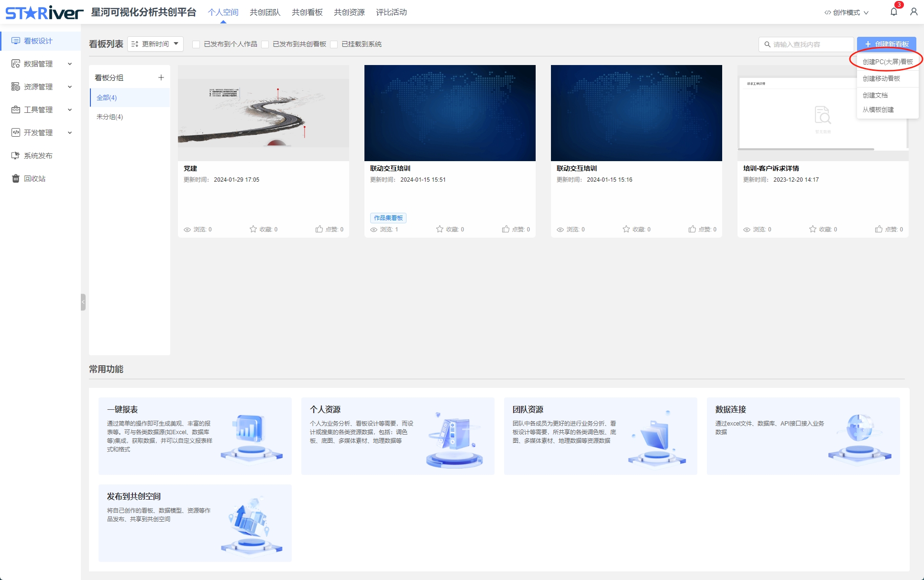This screenshot has height=580, width=924.
Task: Open the user profile icon
Action: tap(913, 12)
